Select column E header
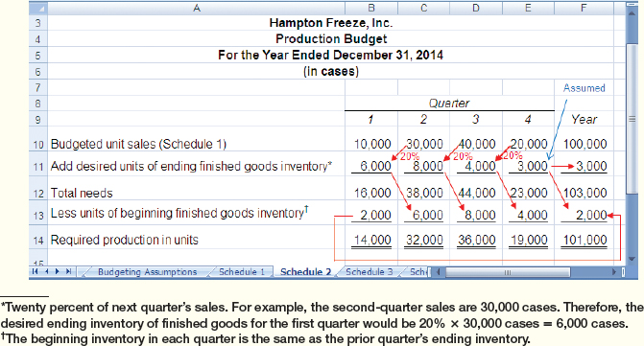Image resolution: width=644 pixels, height=346 pixels. 528,8
